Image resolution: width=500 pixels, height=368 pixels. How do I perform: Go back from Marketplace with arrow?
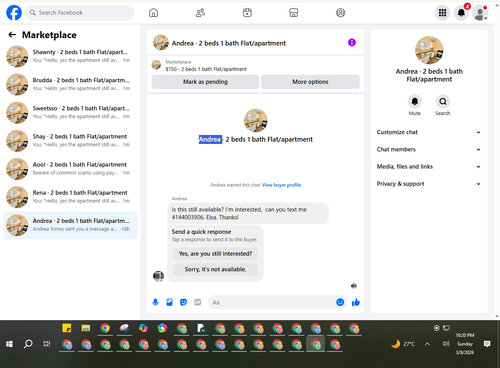click(12, 35)
